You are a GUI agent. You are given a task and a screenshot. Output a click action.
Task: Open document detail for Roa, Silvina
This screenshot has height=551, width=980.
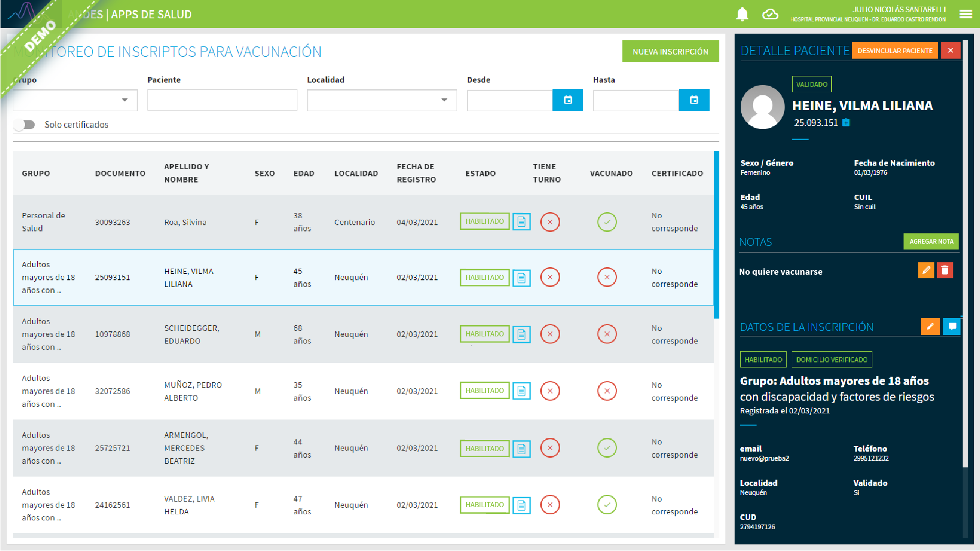click(x=521, y=222)
